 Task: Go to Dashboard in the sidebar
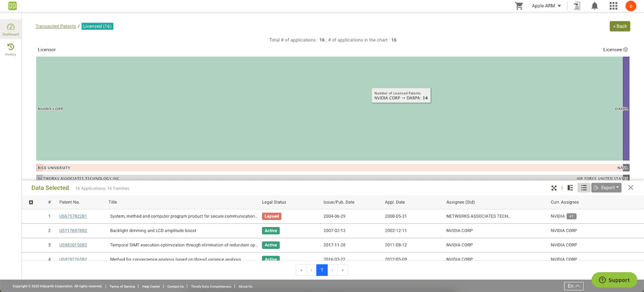(x=11, y=30)
